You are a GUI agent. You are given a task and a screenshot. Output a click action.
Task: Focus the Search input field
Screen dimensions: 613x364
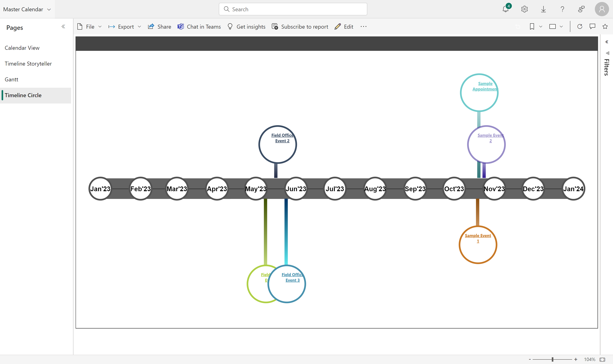click(x=293, y=9)
